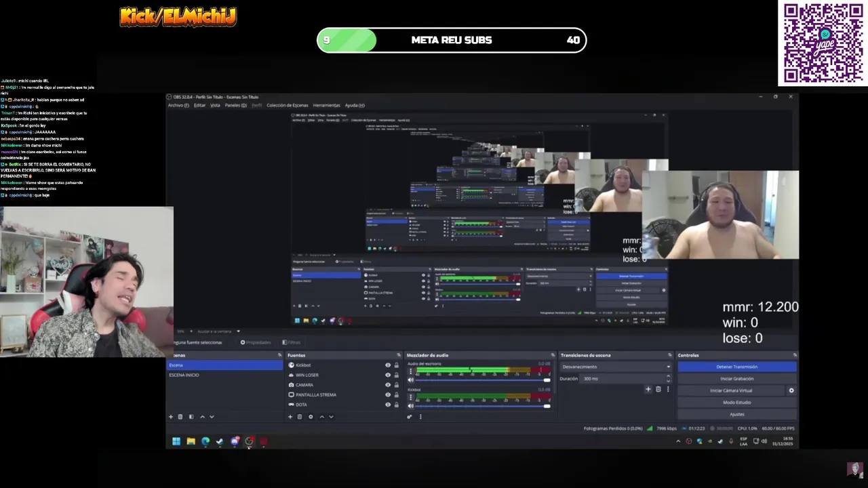This screenshot has height=488, width=868.
Task: Launch Microsoft Edge from captured taskbar
Action: 205,441
